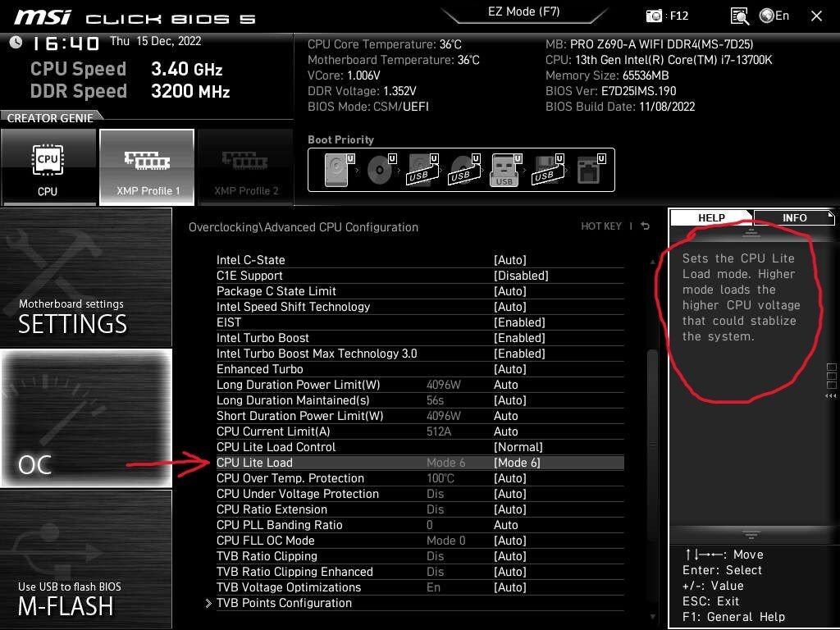Change CPU Over Temp. Protection setting
This screenshot has height=630, width=840.
click(419, 478)
